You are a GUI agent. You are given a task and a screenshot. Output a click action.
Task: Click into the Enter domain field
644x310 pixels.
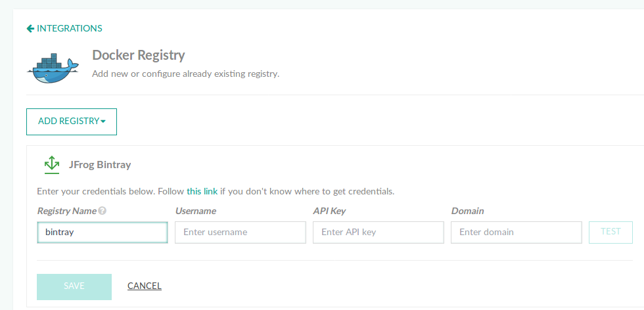517,232
